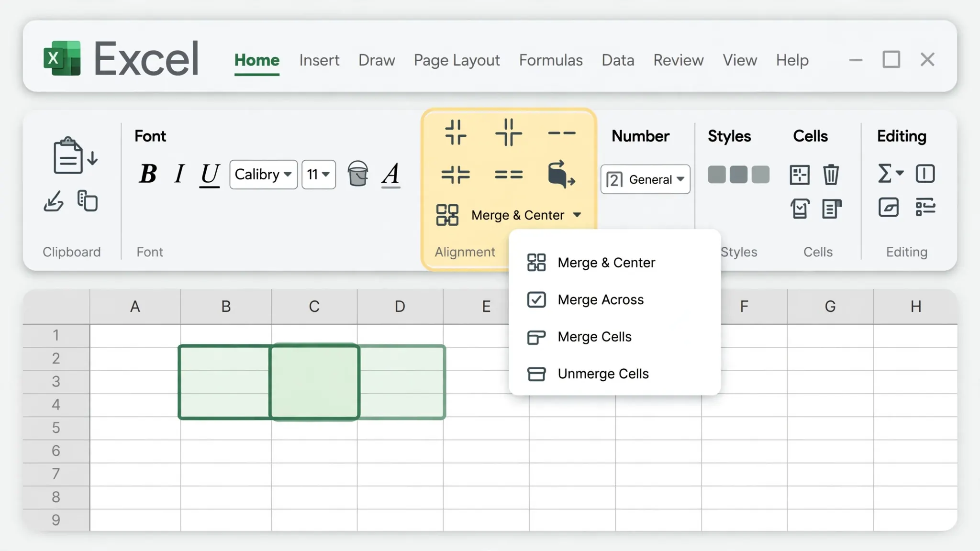Viewport: 980px width, 551px height.
Task: Select Merge Cells from the menu
Action: click(x=615, y=337)
